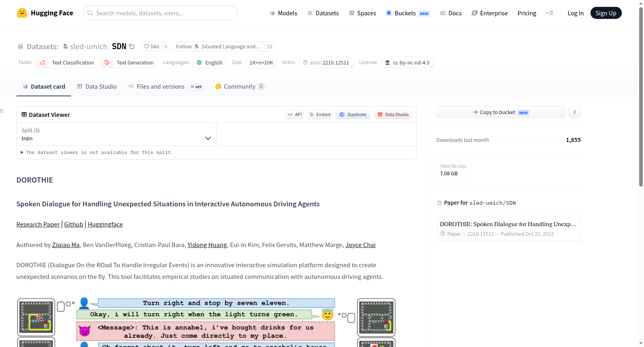The image size is (644, 347).
Task: Select the Text Generation task tag
Action: pyautogui.click(x=129, y=62)
